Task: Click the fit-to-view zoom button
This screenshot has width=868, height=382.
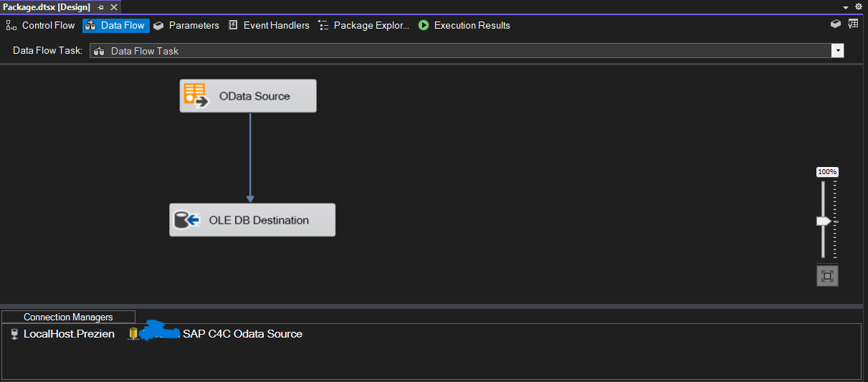Action: [827, 276]
